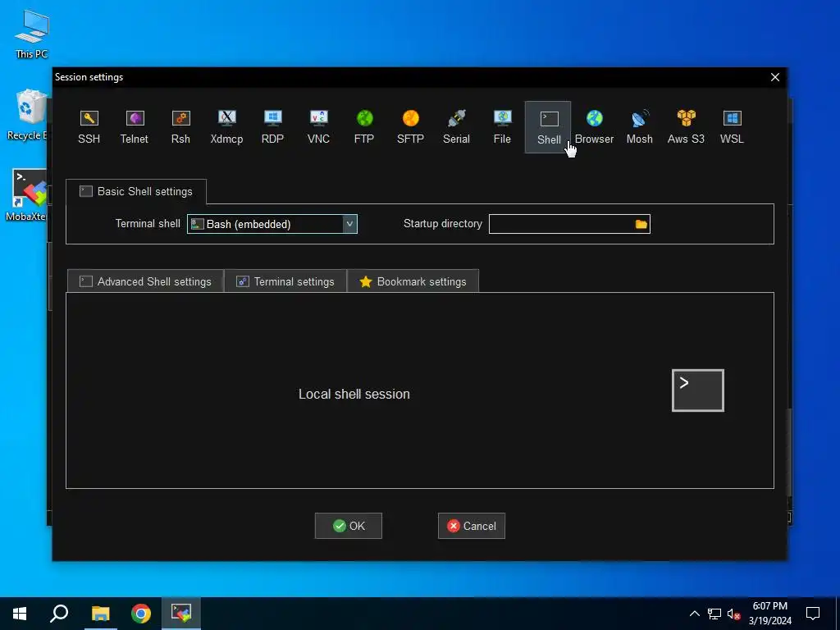Viewport: 840px width, 630px height.
Task: Close the Session settings dialog
Action: tap(774, 77)
